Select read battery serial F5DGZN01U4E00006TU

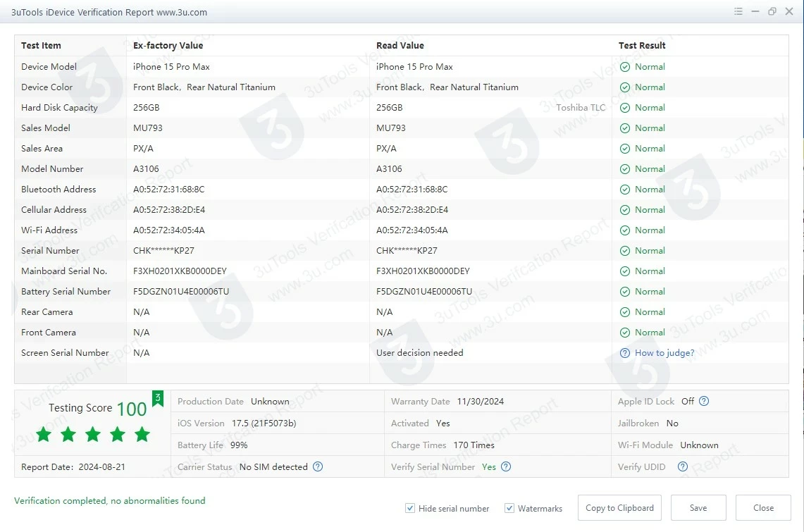424,292
